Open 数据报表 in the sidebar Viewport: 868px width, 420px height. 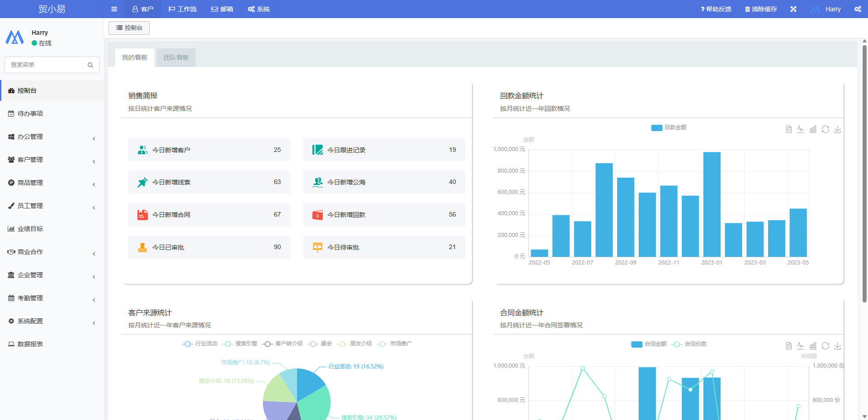click(x=52, y=344)
